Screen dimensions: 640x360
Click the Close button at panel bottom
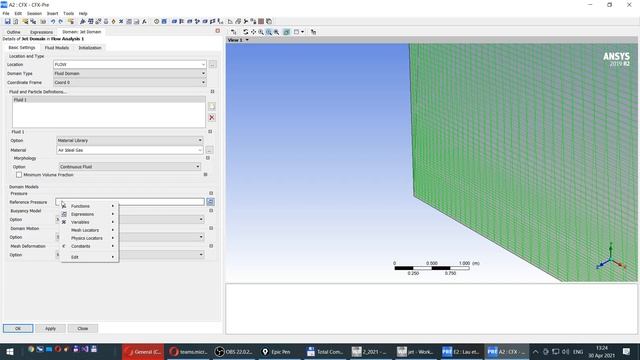(x=82, y=329)
